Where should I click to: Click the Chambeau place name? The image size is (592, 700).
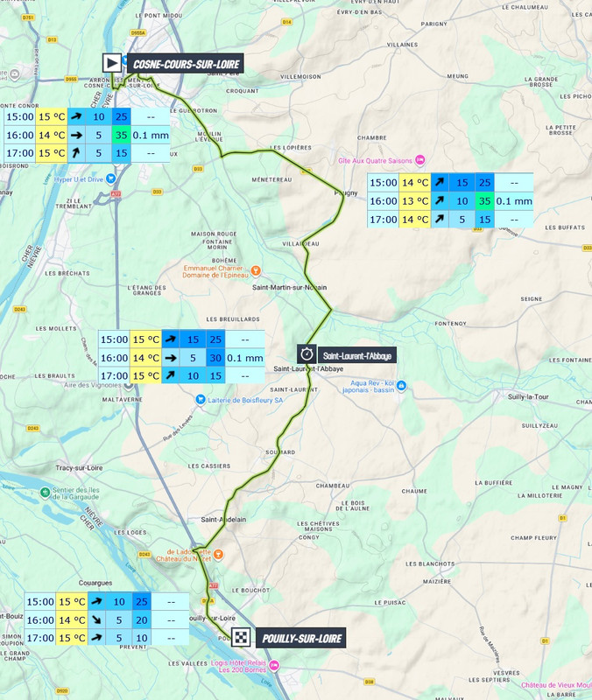pos(333,486)
